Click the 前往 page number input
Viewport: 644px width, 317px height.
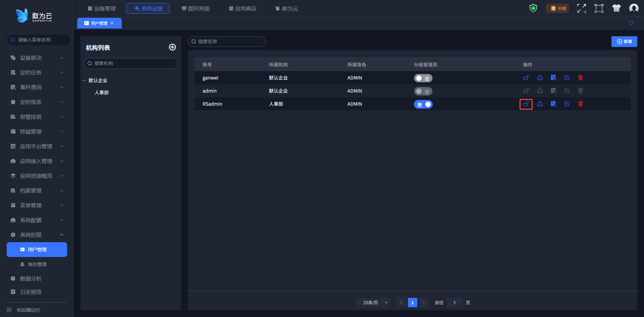(x=454, y=303)
